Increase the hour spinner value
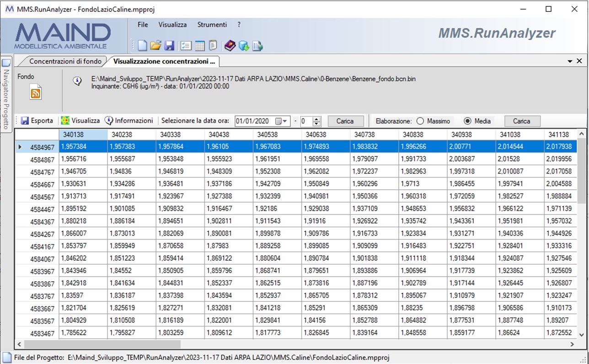This screenshot has height=364, width=589. click(x=317, y=119)
